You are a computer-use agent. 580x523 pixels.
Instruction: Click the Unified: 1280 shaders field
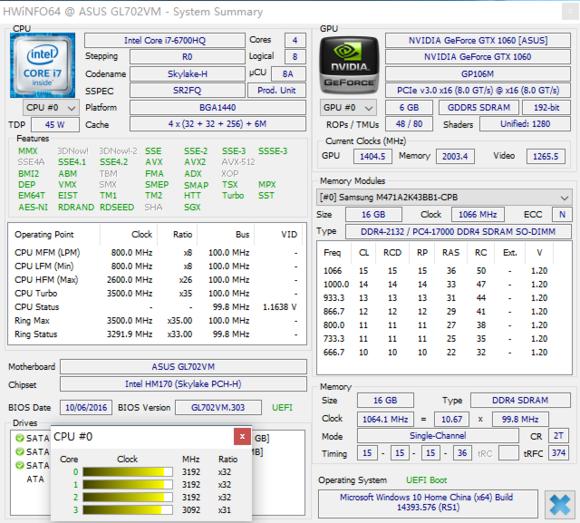click(x=525, y=124)
